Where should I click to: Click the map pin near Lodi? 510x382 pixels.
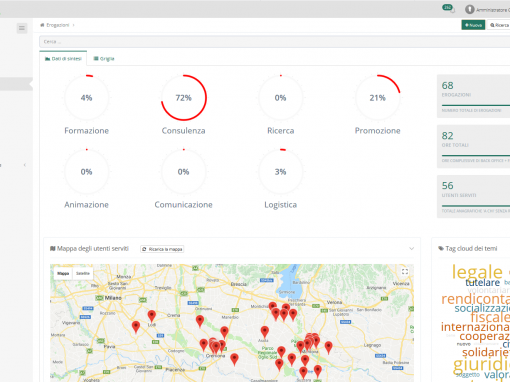152,316
